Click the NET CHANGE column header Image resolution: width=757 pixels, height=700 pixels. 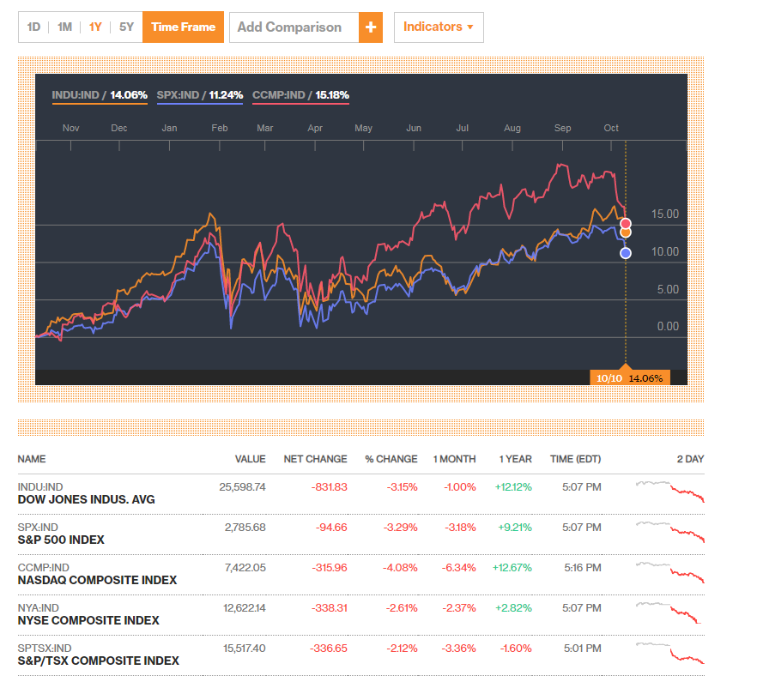(x=315, y=459)
